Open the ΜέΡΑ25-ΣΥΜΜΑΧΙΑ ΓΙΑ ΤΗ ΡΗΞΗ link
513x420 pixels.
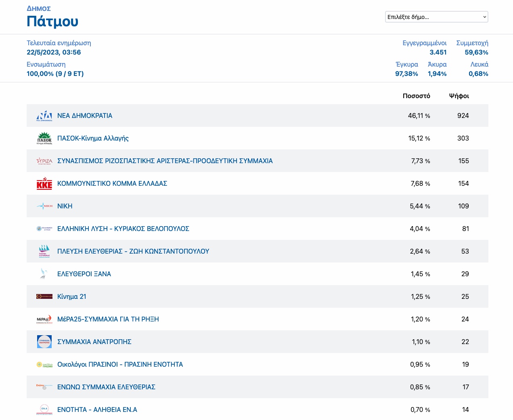(x=108, y=319)
